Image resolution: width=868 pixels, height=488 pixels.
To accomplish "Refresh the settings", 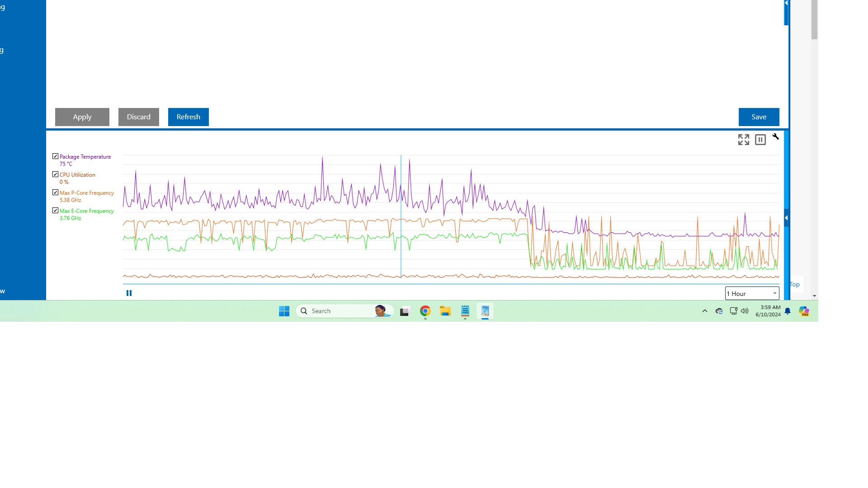I will tap(189, 117).
